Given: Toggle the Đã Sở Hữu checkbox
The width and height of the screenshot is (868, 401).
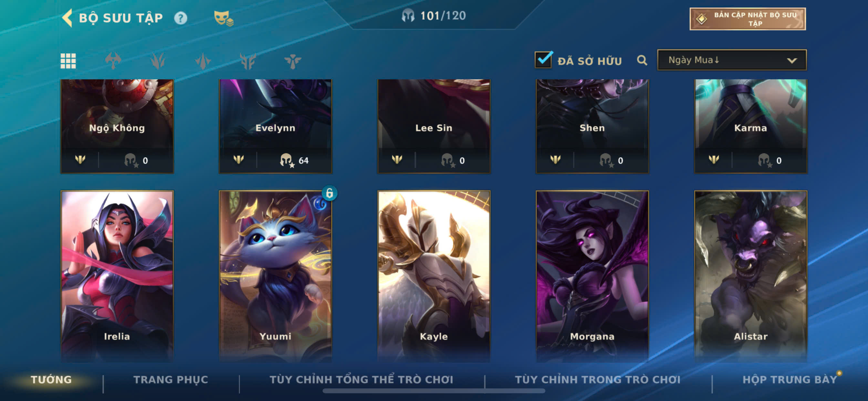Looking at the screenshot, I should (x=543, y=60).
